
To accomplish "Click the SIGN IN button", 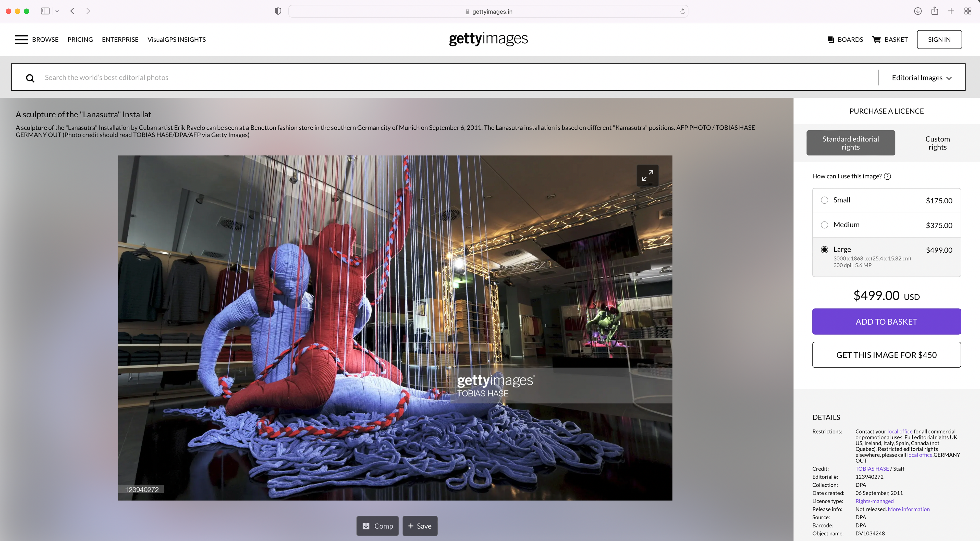I will [x=939, y=40].
